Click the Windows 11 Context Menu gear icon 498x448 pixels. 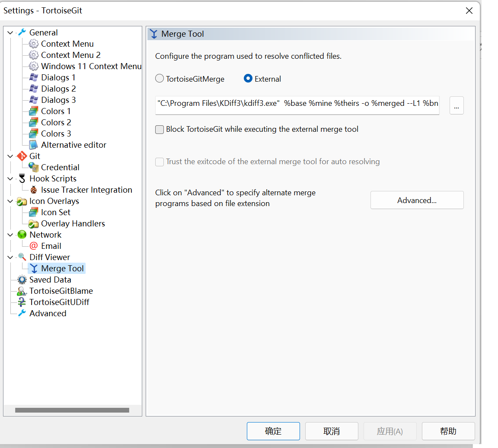[x=34, y=66]
